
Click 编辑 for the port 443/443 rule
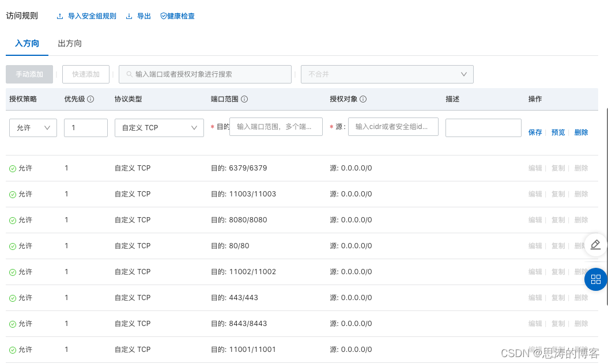coord(535,298)
